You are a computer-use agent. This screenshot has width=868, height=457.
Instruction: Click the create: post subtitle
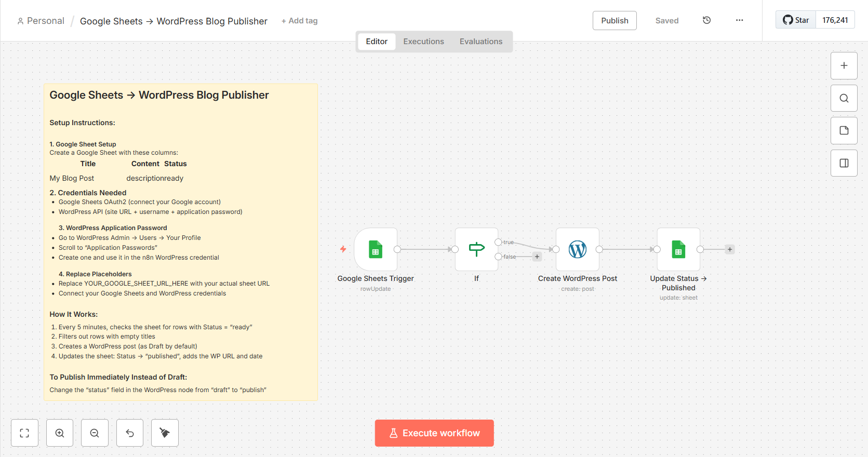tap(578, 289)
